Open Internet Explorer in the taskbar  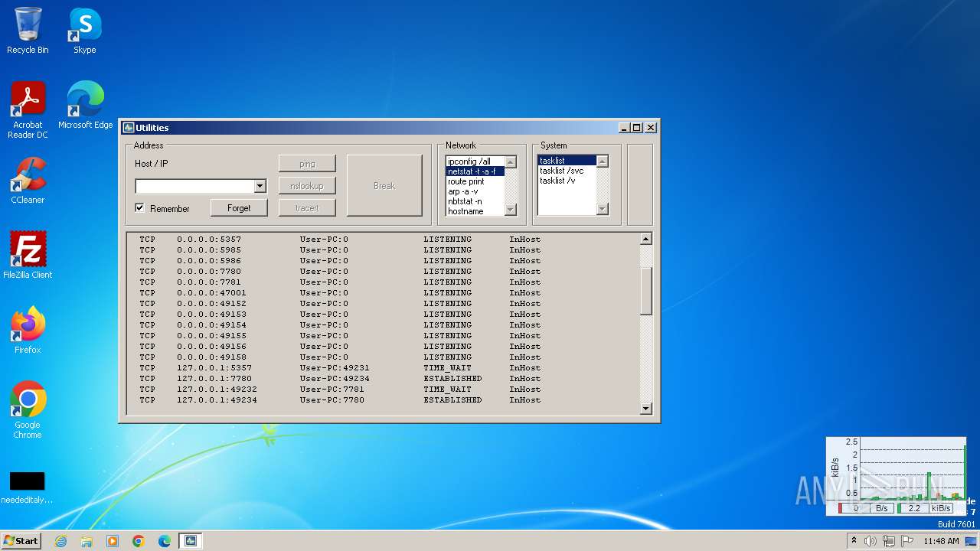coord(60,541)
